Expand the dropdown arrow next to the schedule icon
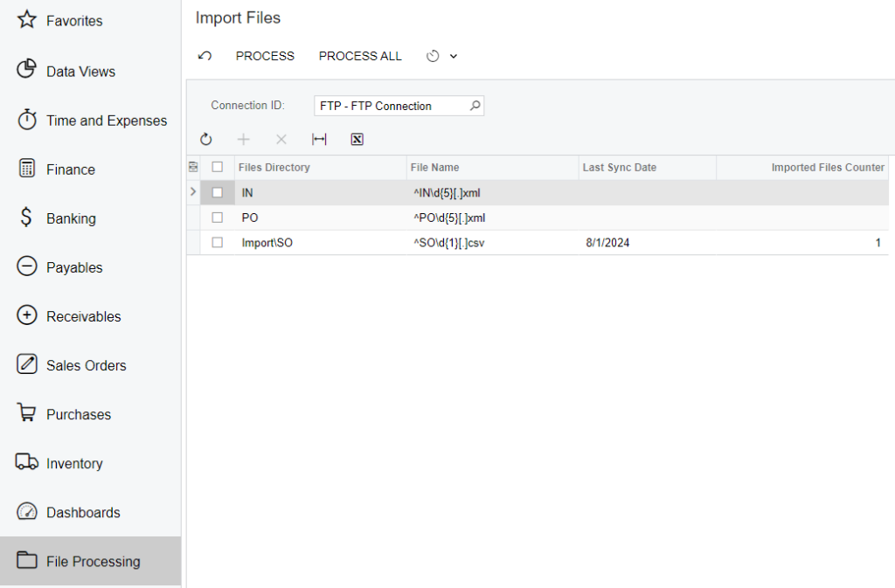This screenshot has width=895, height=588. click(452, 56)
